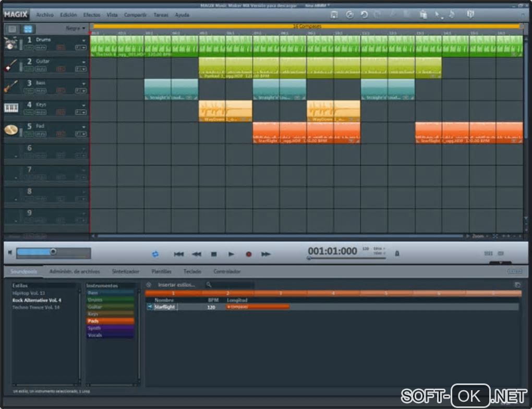Click the Keys track keyboard icon
532x409 pixels.
[11, 108]
